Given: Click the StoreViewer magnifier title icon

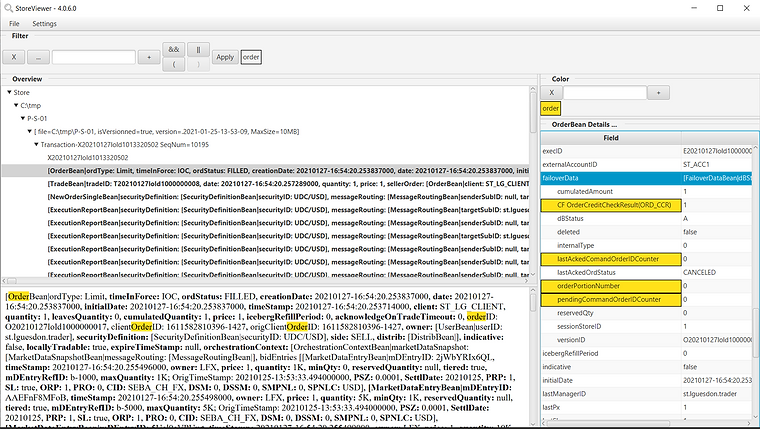Looking at the screenshot, I should (x=8, y=8).
